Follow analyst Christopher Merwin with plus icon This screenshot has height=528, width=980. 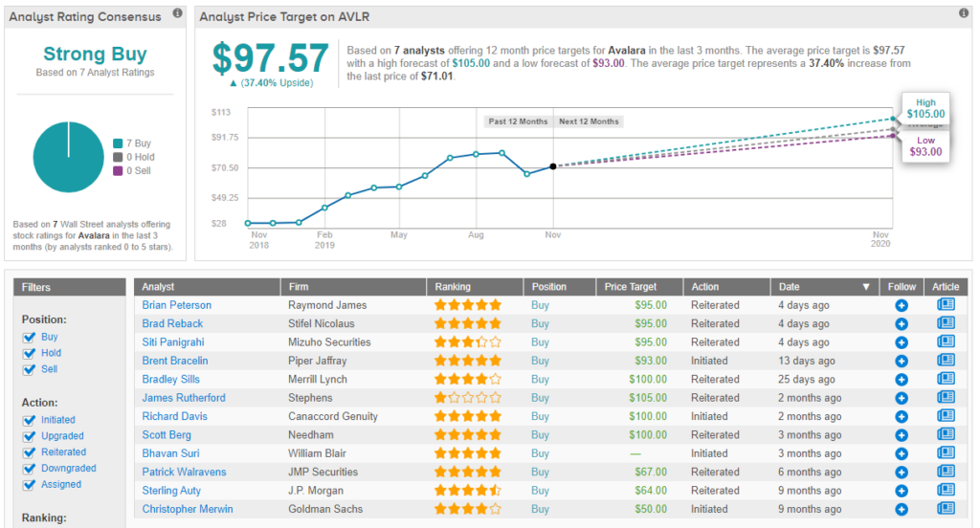pos(902,509)
